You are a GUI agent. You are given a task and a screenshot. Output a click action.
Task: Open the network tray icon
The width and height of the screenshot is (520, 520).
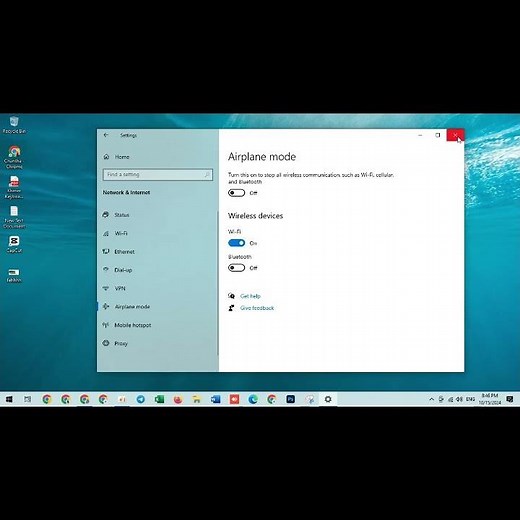(x=451, y=399)
